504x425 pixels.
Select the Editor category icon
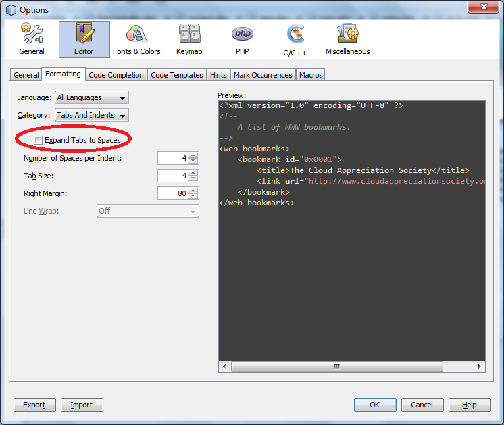[x=84, y=39]
